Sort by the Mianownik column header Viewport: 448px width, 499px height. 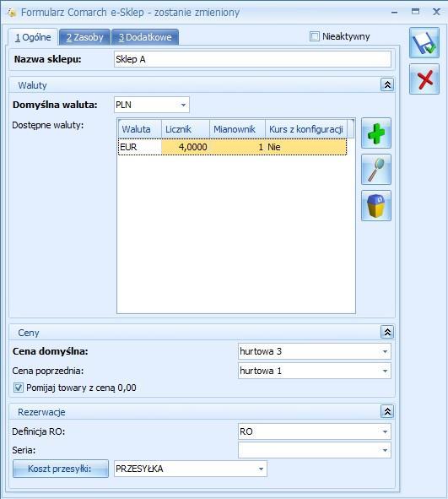pyautogui.click(x=237, y=129)
